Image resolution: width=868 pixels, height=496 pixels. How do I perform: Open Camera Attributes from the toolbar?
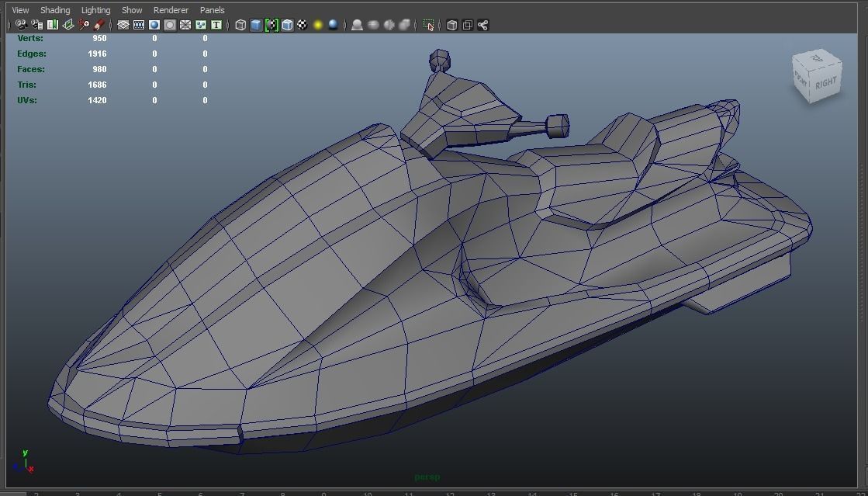coord(37,25)
